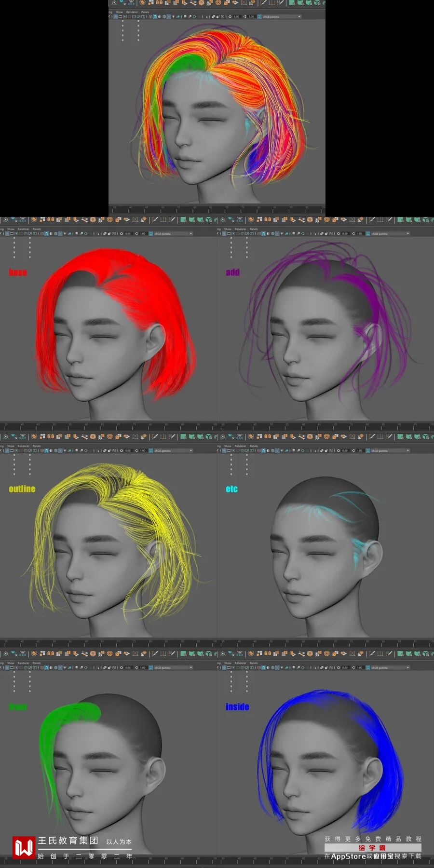Click orange poly cube shelf icon above base viewport

93,219
